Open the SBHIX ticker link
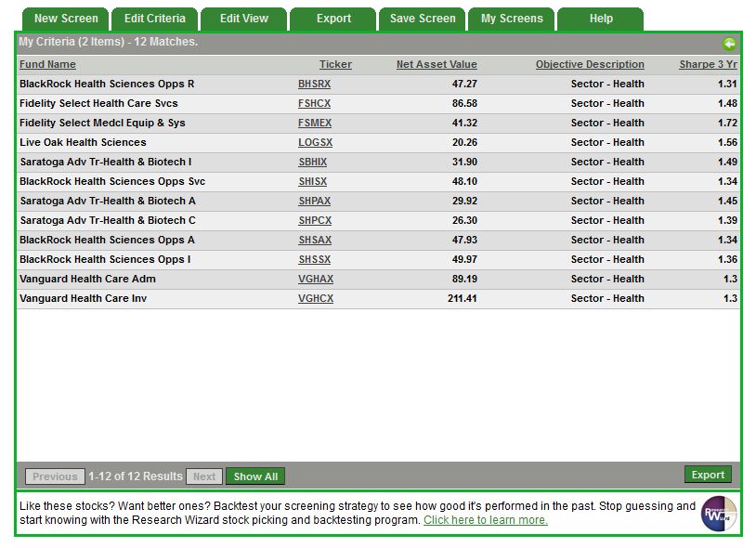 click(x=312, y=162)
